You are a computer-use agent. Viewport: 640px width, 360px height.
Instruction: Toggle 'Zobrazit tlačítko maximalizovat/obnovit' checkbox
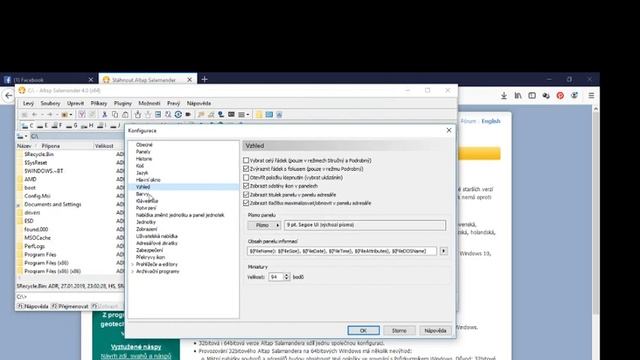coord(246,203)
